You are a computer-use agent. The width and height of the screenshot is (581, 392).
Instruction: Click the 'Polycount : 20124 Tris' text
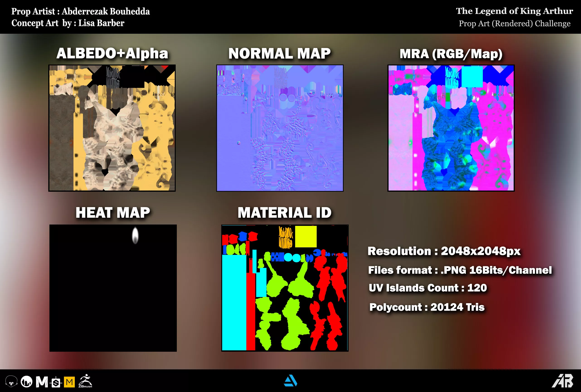tap(427, 307)
